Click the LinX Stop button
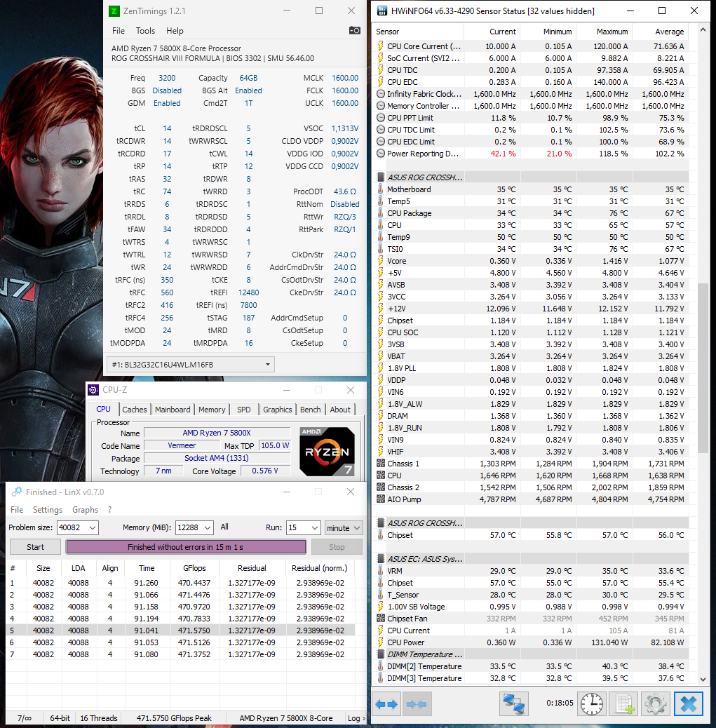This screenshot has height=728, width=716. (337, 547)
